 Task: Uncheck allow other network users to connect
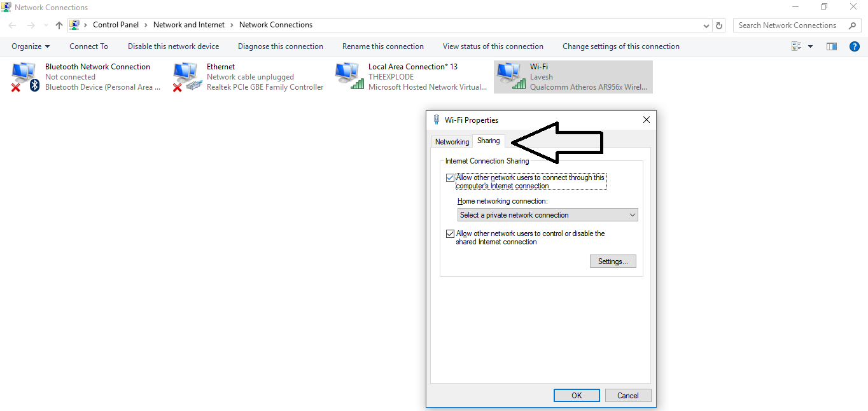(451, 178)
